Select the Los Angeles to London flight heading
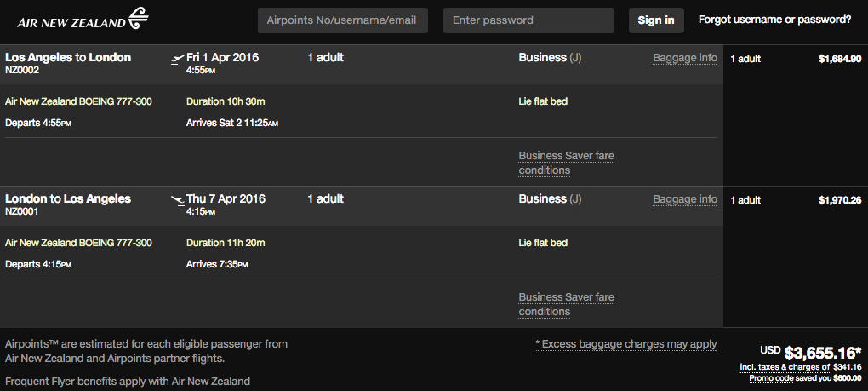868x391 pixels. [x=68, y=57]
